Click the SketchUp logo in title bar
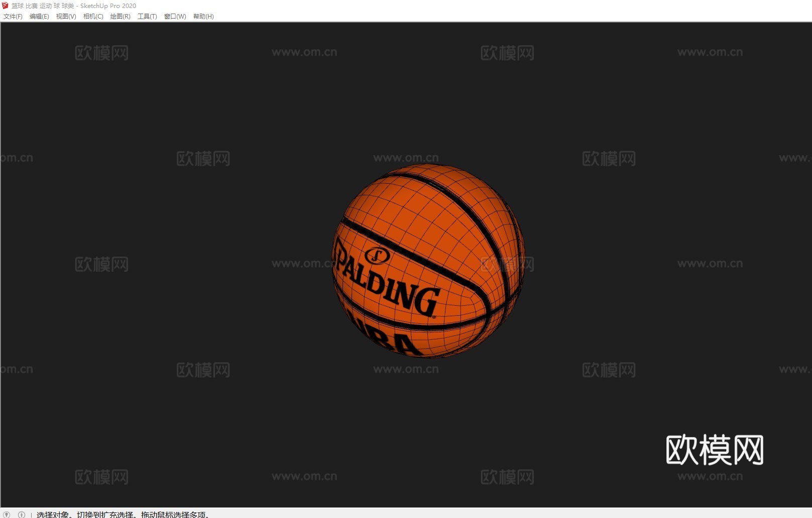The width and height of the screenshot is (812, 518). coord(6,6)
